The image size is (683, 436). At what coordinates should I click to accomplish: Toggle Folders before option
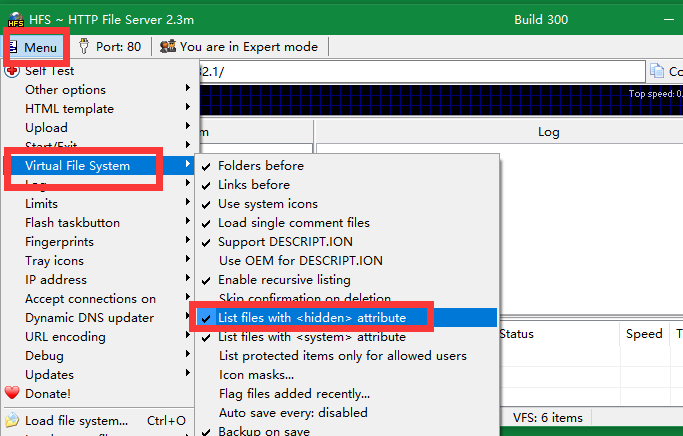click(x=347, y=166)
